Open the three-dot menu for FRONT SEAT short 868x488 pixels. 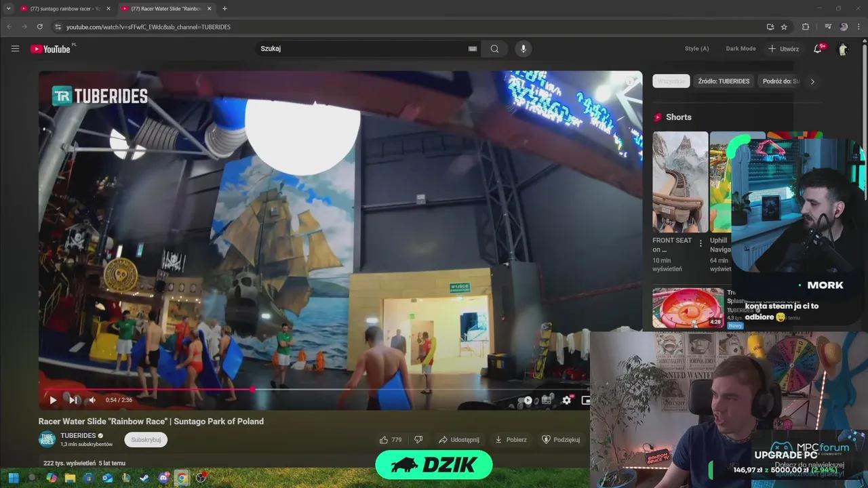click(701, 243)
